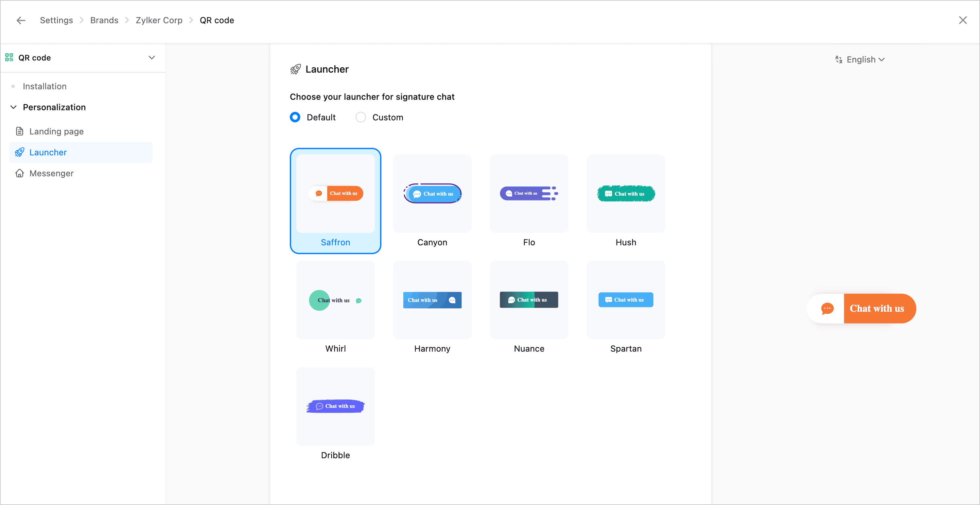The image size is (980, 505).
Task: Go to Zylker Corp breadcrumb link
Action: [x=159, y=20]
